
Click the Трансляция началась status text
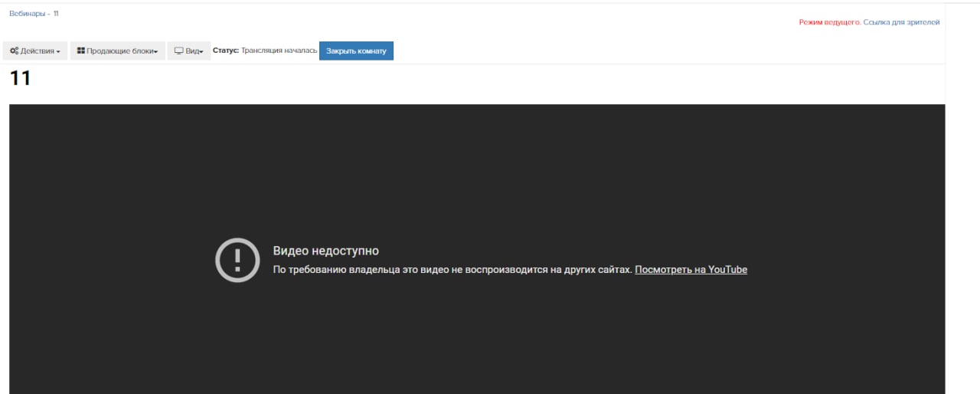(x=279, y=51)
